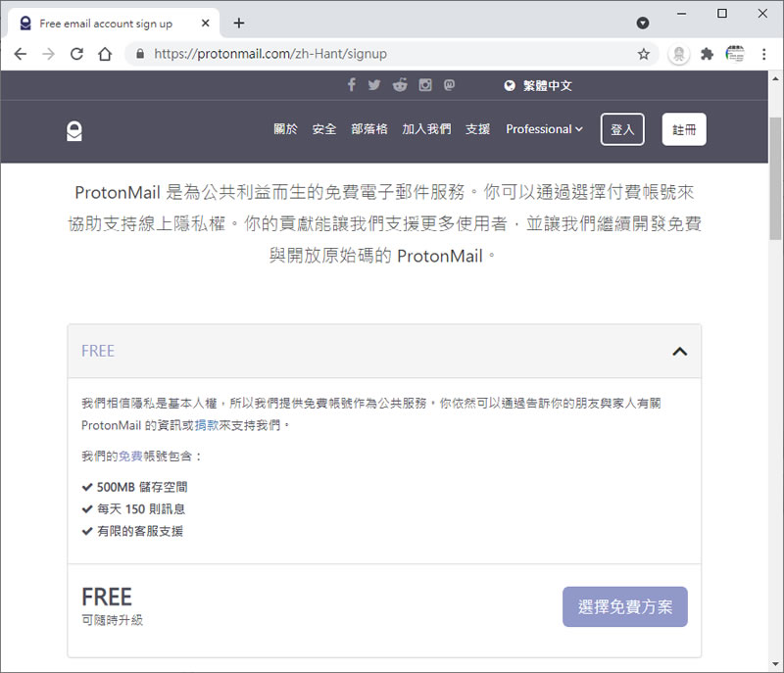View site security via padlock icon
Image resolution: width=784 pixels, height=673 pixels.
point(140,54)
